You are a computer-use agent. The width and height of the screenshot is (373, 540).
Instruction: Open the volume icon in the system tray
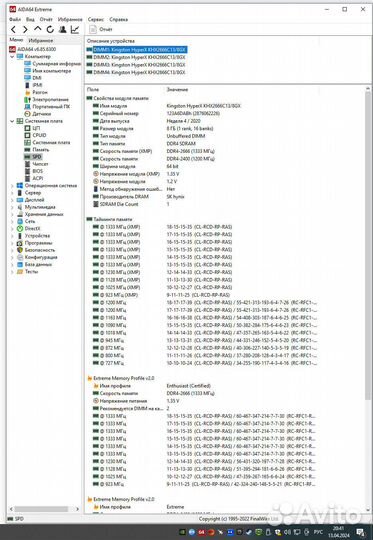(288, 532)
